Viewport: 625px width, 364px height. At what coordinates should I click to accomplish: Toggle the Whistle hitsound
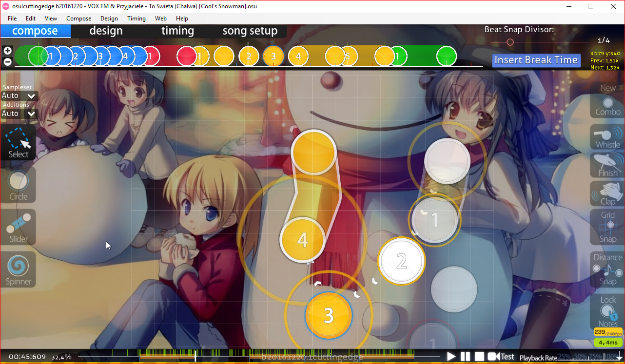coord(607,137)
